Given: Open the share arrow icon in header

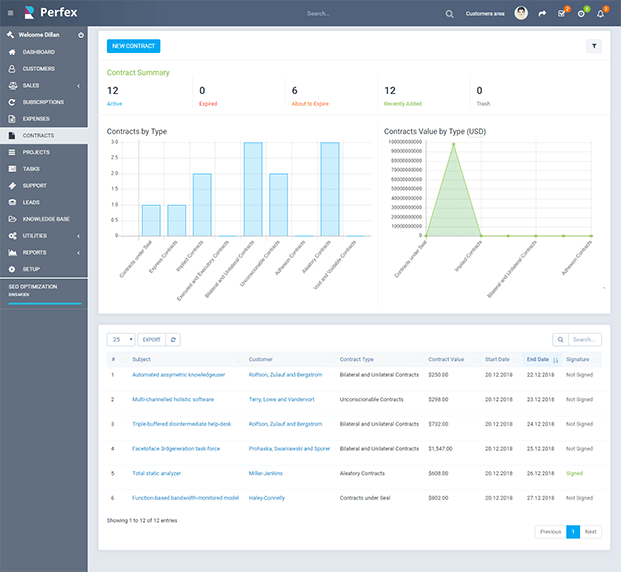Looking at the screenshot, I should (x=542, y=14).
